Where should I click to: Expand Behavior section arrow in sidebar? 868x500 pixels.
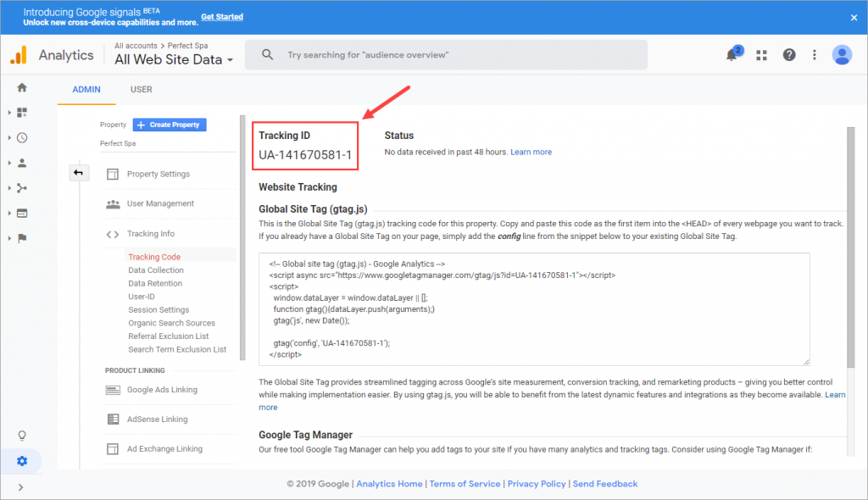(x=9, y=214)
